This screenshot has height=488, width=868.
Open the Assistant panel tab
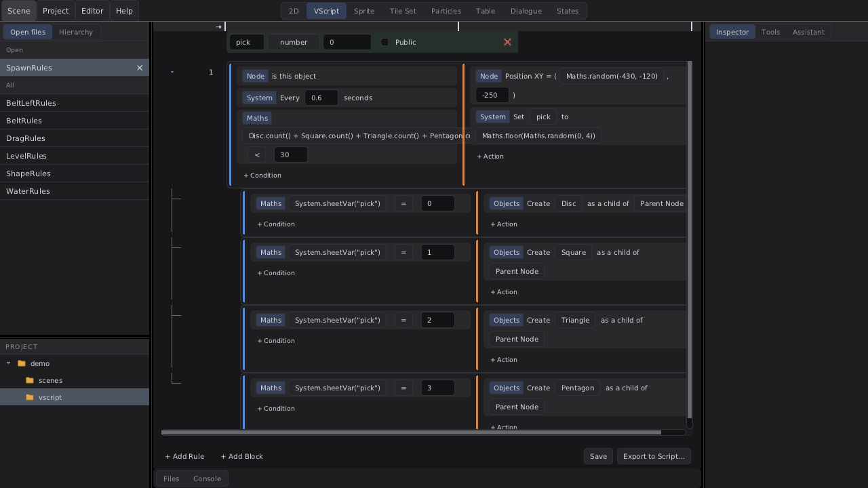point(808,32)
